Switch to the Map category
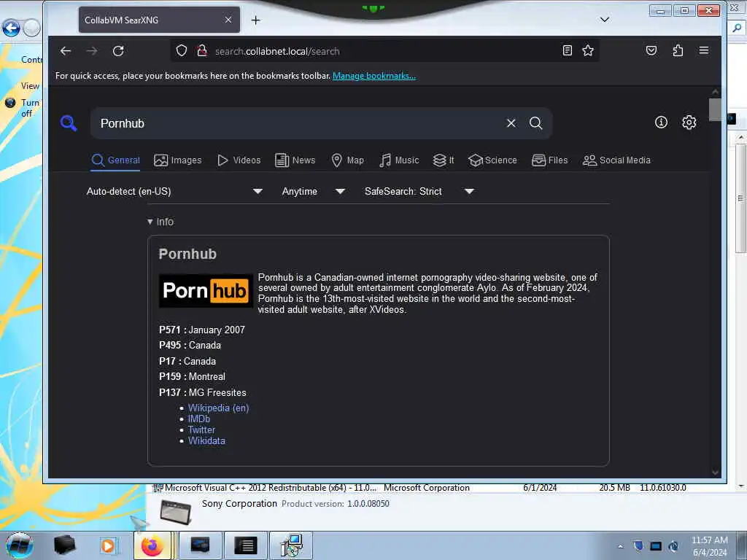 click(348, 160)
